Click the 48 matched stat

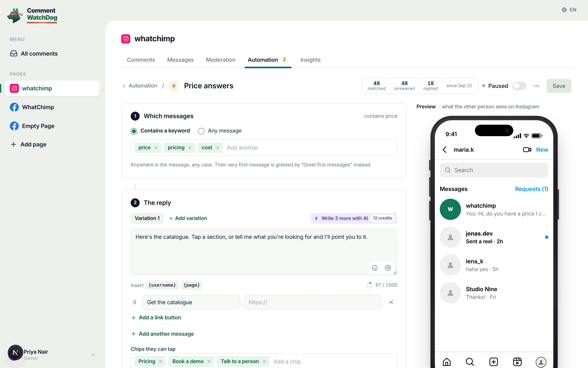coord(376,86)
